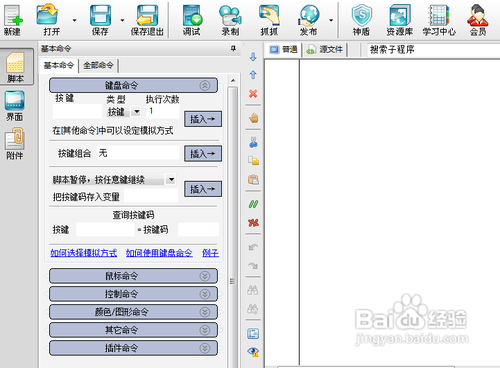Expand the 插件命令 section
Screen dimensions: 500x368
click(133, 348)
